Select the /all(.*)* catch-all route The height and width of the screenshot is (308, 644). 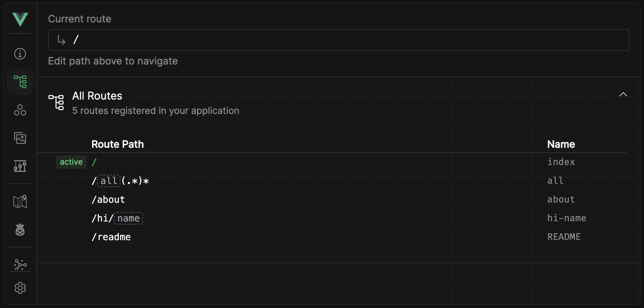120,181
